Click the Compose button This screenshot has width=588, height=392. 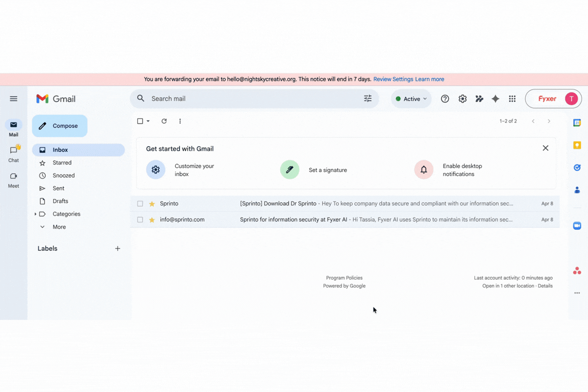coord(60,126)
